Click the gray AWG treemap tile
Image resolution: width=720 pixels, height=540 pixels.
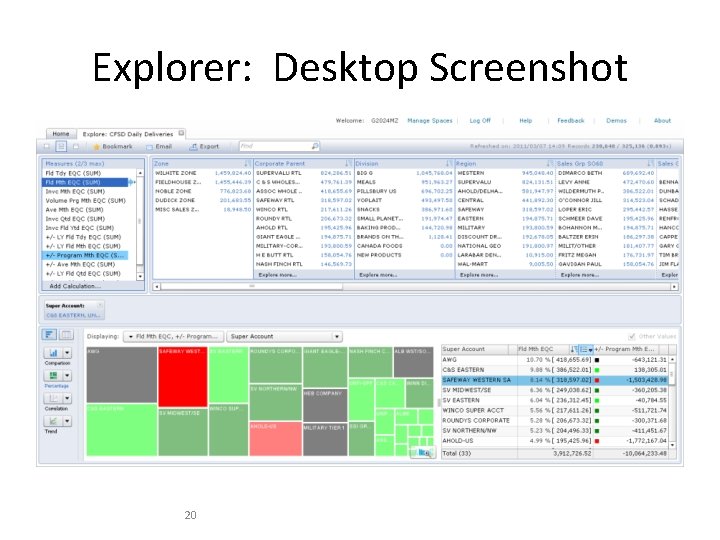point(122,375)
